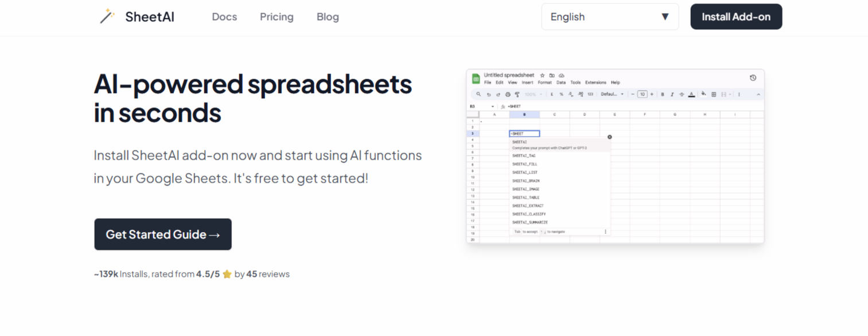Click the decrease decimal places icon
This screenshot has height=336, width=868.
click(x=571, y=94)
